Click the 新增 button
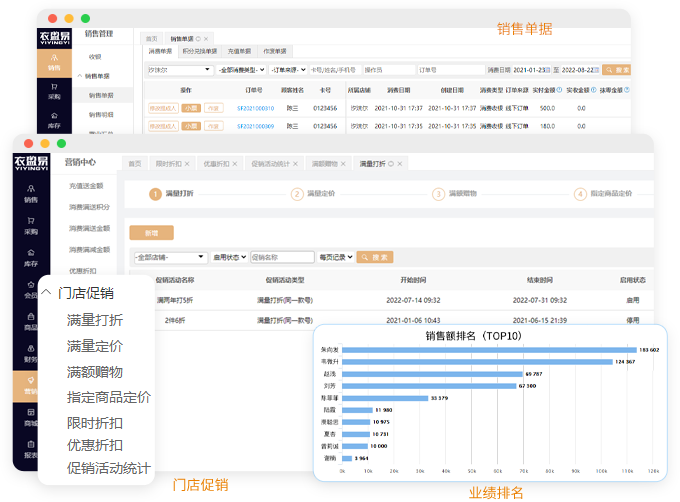Image resolution: width=680 pixels, height=502 pixels. tap(151, 233)
